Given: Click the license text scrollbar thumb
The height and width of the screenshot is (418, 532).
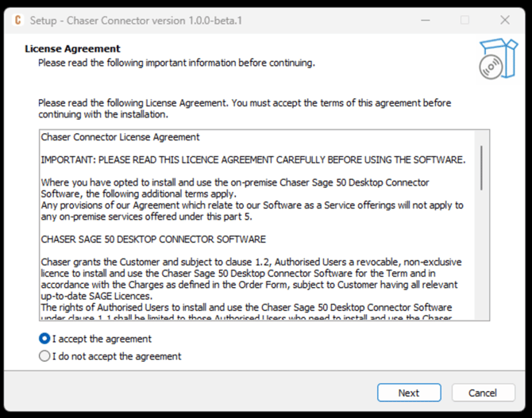Looking at the screenshot, I should [x=481, y=167].
